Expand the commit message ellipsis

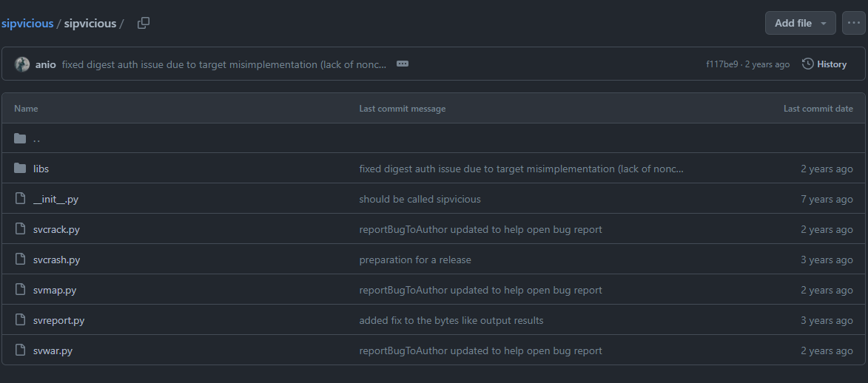pyautogui.click(x=403, y=64)
